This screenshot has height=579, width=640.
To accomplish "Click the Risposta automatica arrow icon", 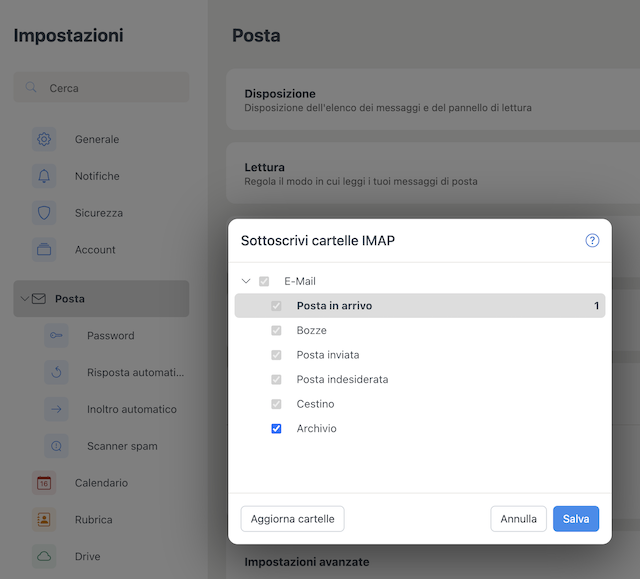I will coord(56,372).
